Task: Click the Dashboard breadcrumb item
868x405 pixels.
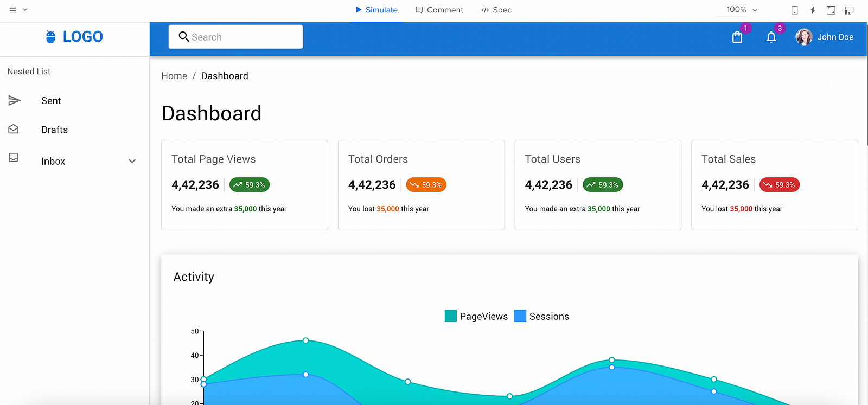Action: tap(225, 76)
